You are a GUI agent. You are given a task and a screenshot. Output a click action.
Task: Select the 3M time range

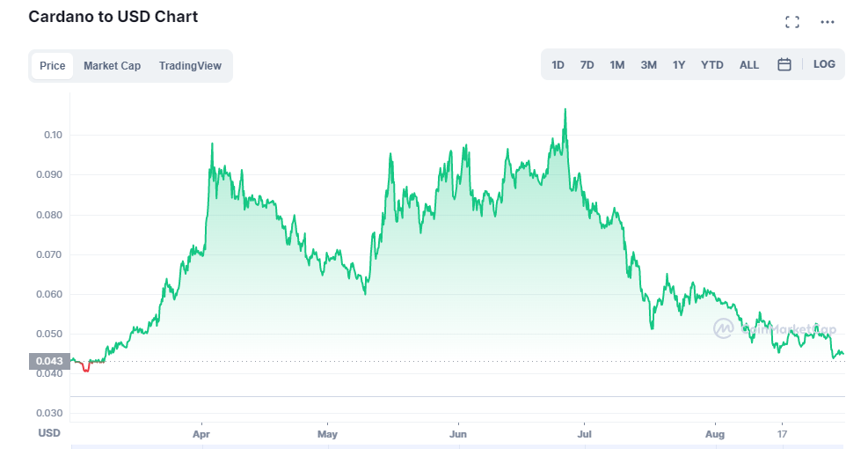(649, 65)
